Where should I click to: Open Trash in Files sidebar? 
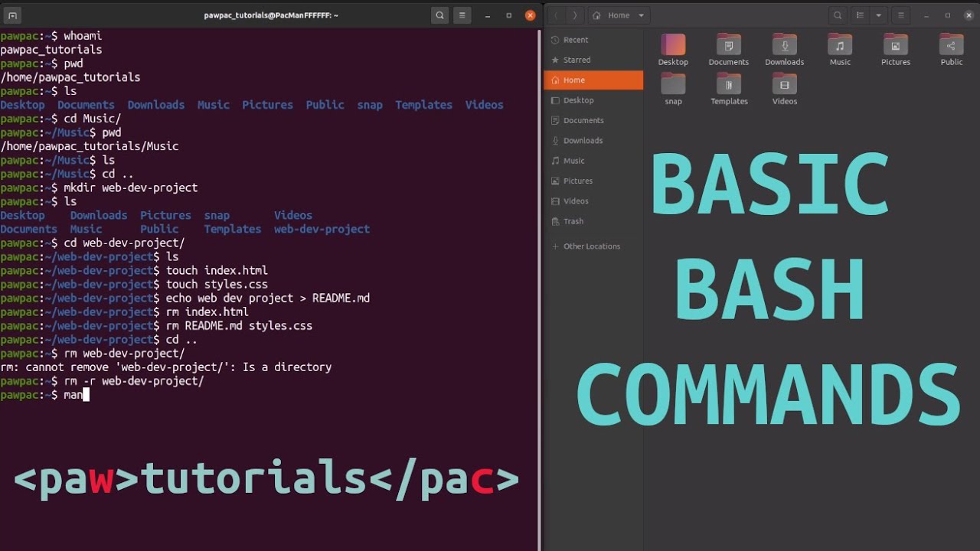(x=593, y=221)
